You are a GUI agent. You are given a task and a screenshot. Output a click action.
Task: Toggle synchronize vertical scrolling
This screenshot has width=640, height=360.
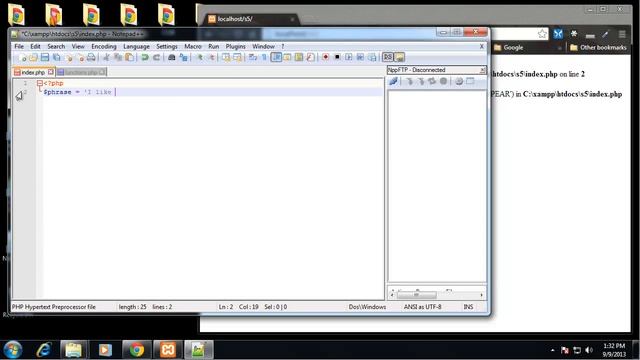click(x=226, y=58)
